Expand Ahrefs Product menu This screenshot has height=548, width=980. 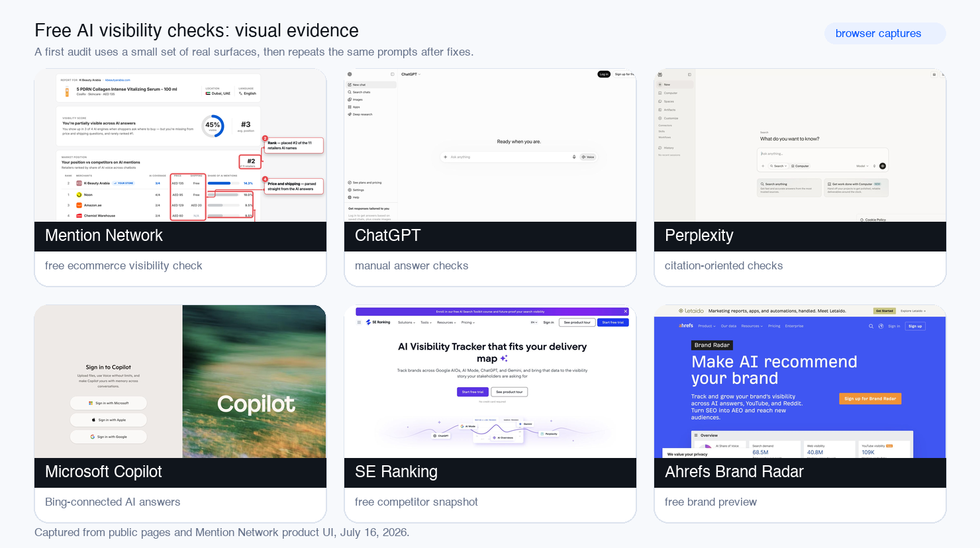tap(707, 326)
